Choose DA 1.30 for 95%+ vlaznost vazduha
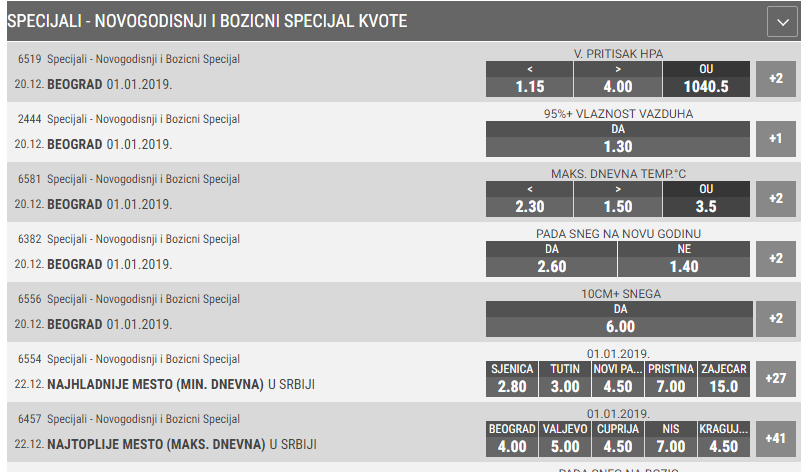This screenshot has width=801, height=472. (x=618, y=139)
